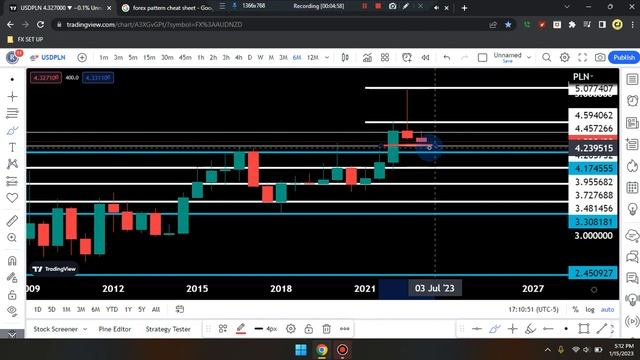Open the Pine Editor tab
640x360 pixels.
(115, 329)
